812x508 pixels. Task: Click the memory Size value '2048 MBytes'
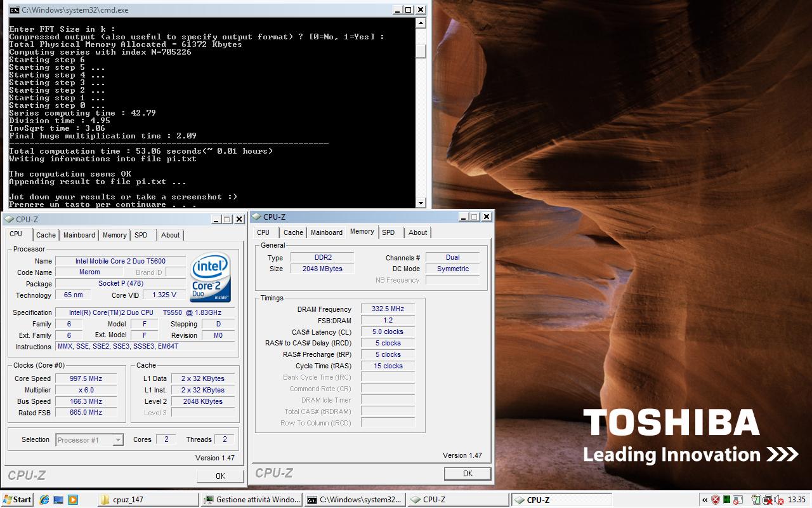pos(322,269)
